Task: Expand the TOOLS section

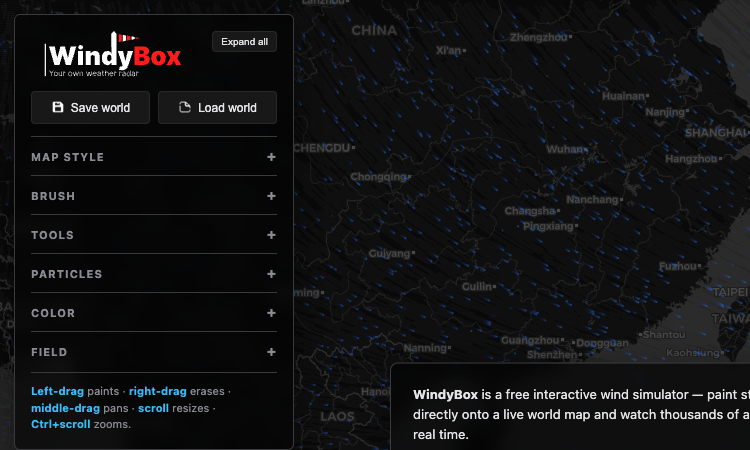Action: [x=154, y=235]
